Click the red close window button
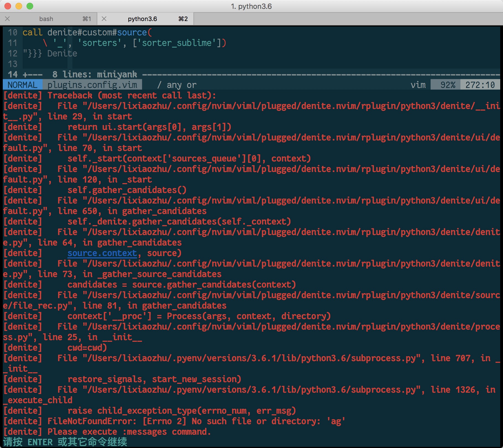Screen dimensions: 503x448 click(x=8, y=6)
